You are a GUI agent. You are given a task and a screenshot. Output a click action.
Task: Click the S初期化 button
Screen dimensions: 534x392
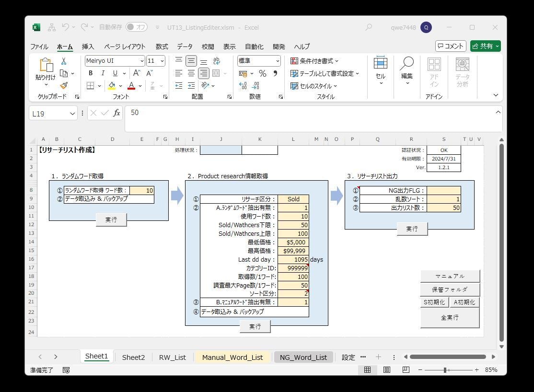tap(434, 302)
